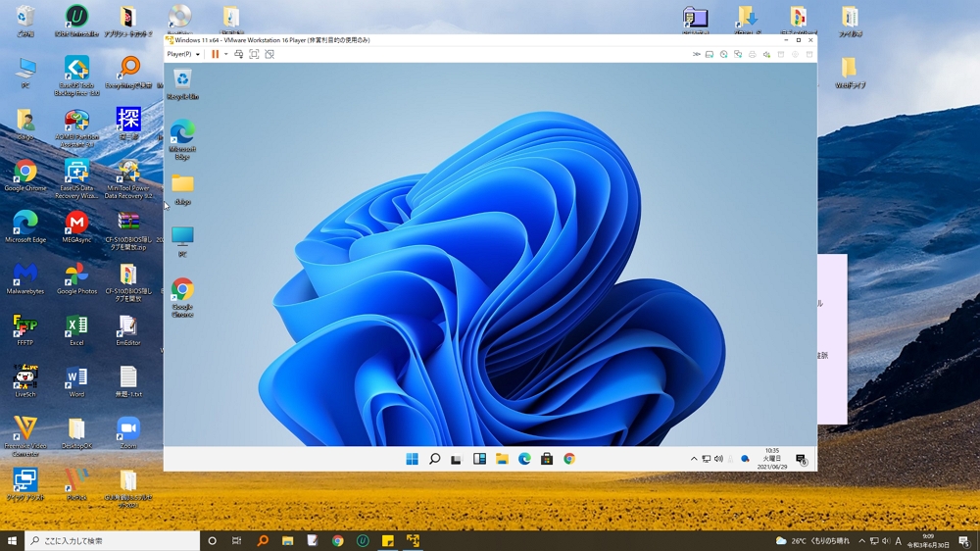Select the Excel desktop shortcut
Screen dimensions: 980x551
point(76,330)
